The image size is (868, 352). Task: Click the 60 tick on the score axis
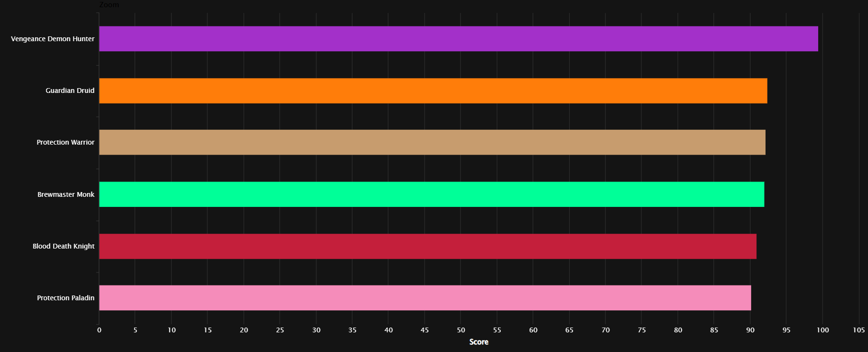click(533, 330)
